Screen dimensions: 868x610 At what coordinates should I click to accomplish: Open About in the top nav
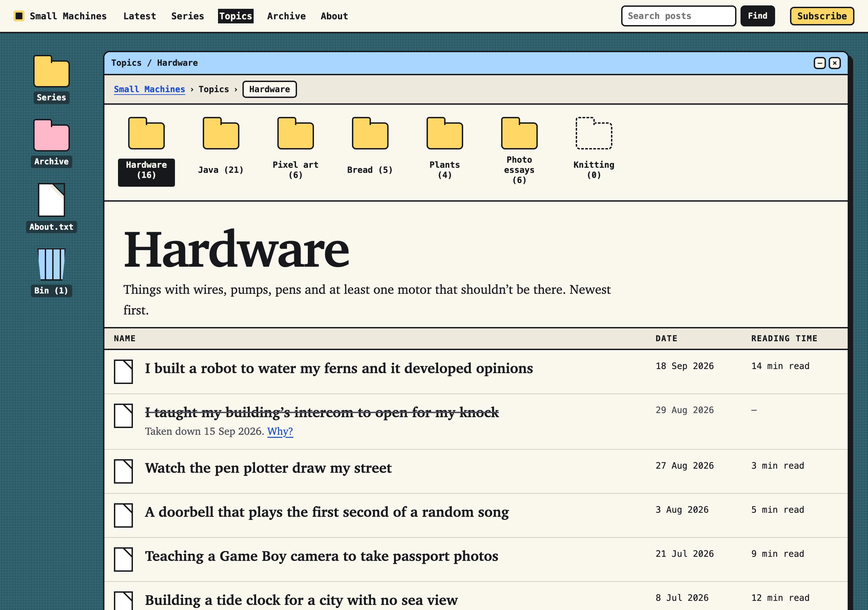[334, 16]
